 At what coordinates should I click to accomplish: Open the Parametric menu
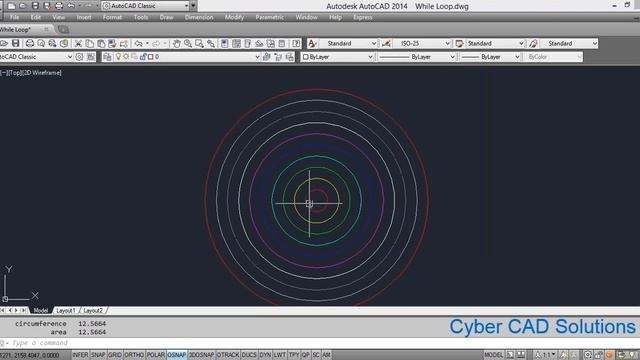[270, 17]
